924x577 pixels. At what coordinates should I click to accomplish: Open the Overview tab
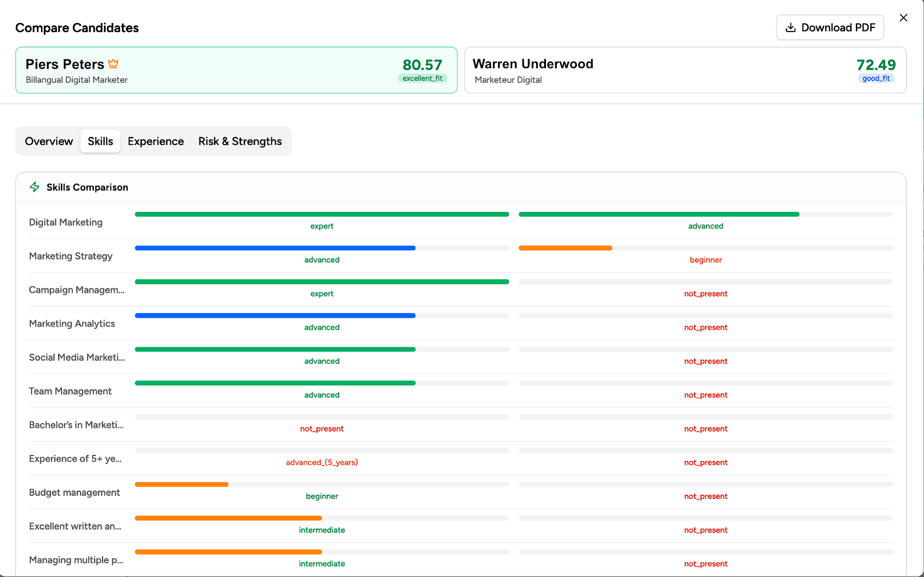(x=49, y=141)
